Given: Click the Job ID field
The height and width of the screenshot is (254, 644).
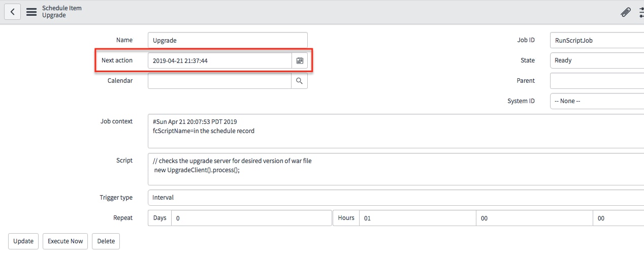Looking at the screenshot, I should (x=597, y=40).
